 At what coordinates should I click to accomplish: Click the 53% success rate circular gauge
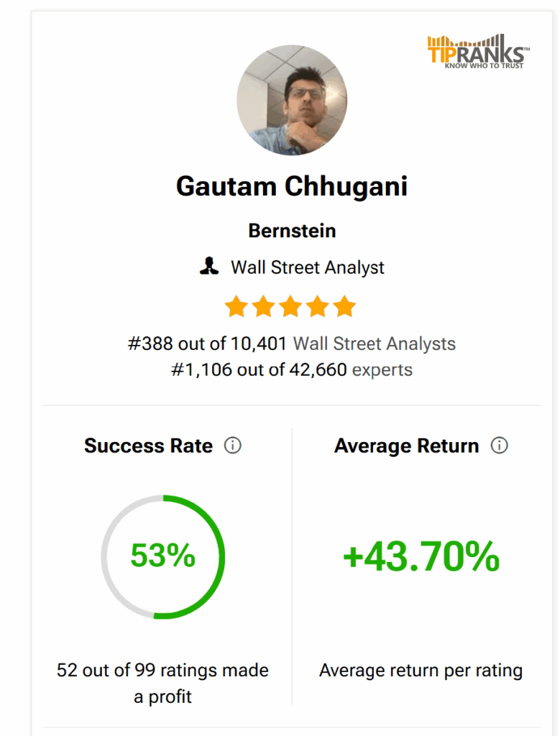coord(162,556)
